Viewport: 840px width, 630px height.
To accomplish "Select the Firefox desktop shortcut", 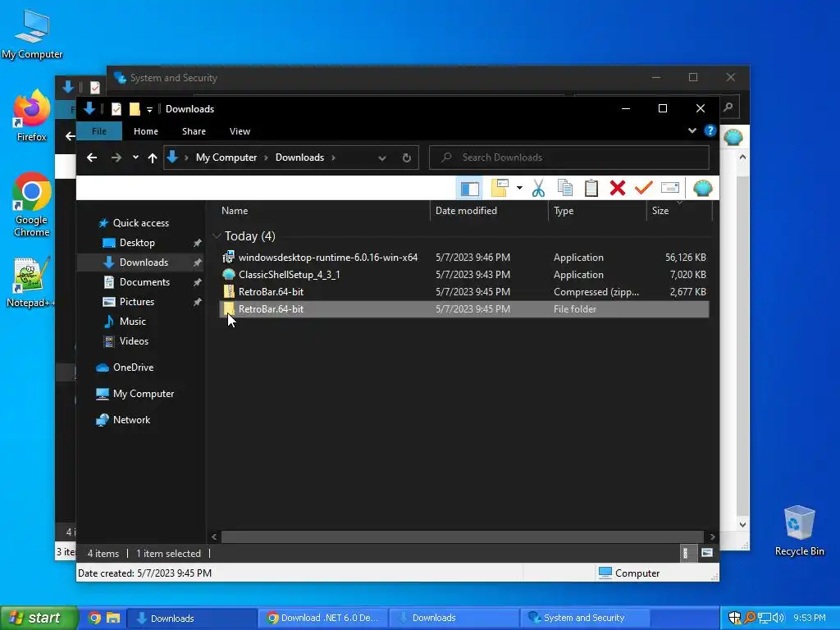I will [x=32, y=116].
